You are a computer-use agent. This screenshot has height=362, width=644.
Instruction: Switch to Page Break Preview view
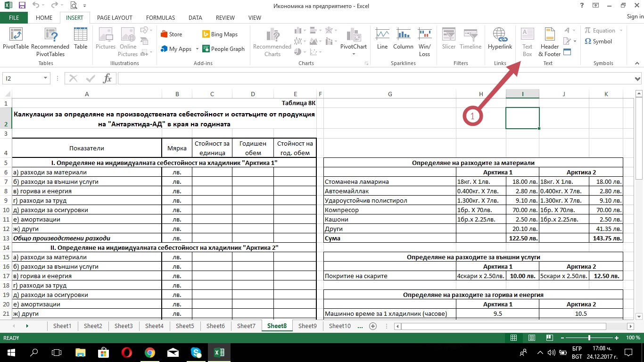point(549,338)
